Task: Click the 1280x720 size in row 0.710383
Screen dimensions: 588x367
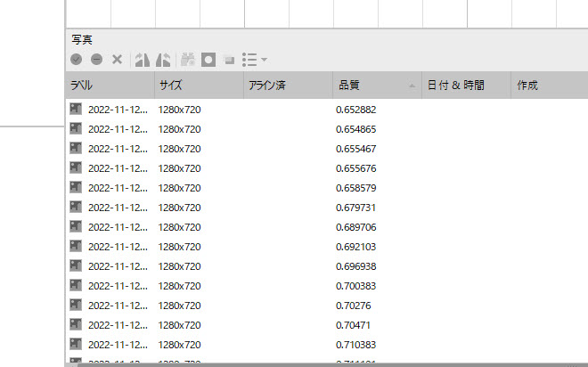Action: point(179,345)
